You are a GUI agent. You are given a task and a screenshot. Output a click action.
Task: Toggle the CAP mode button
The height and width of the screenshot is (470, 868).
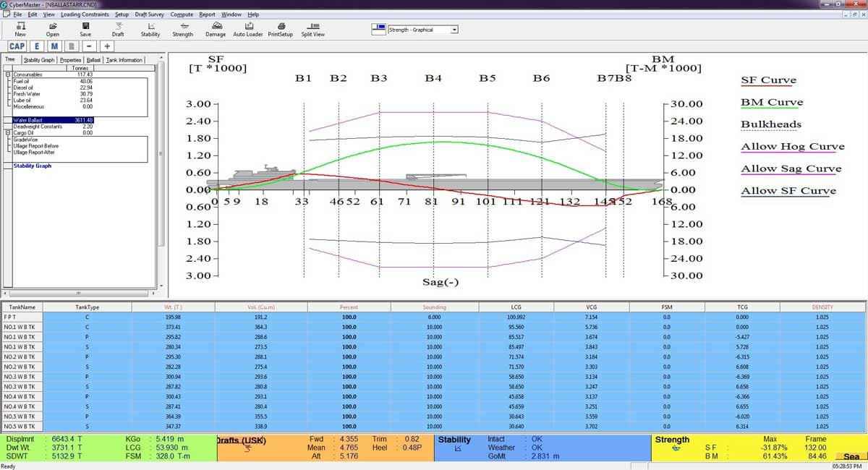tap(16, 46)
